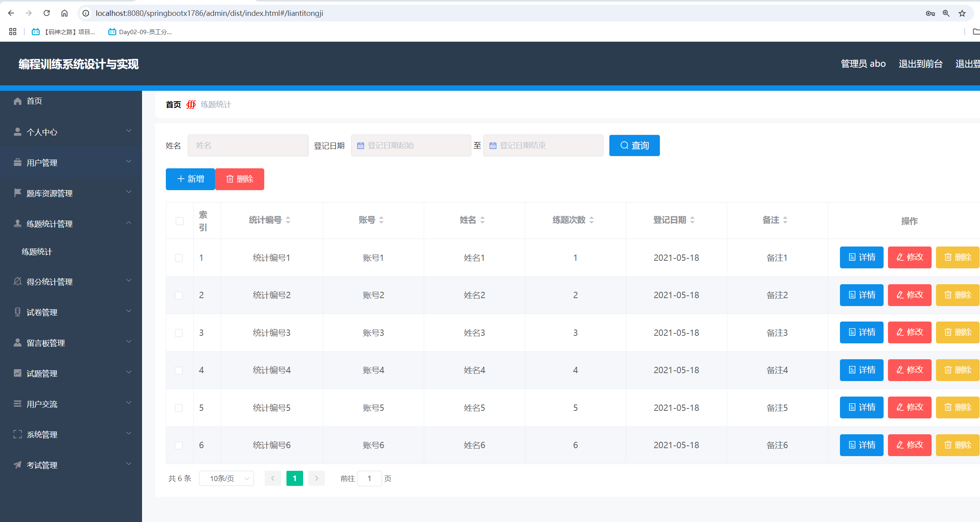
Task: Open the 10条/页 page size dropdown
Action: pos(227,478)
